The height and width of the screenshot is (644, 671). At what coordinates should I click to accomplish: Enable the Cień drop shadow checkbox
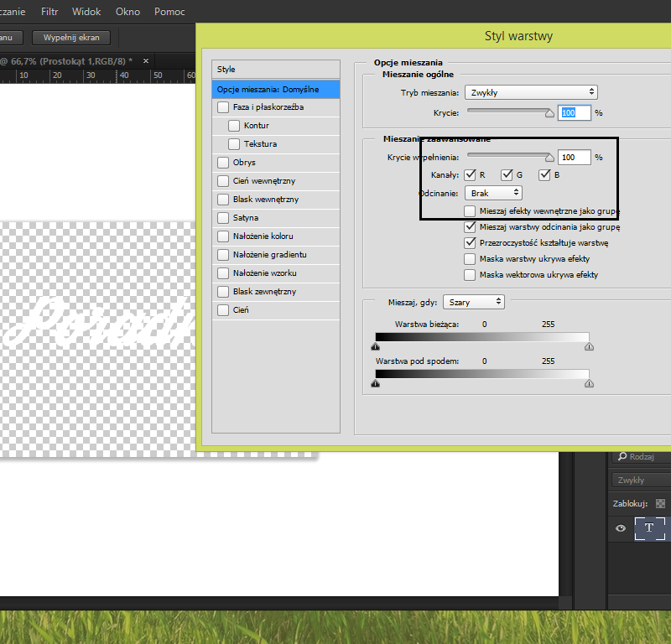click(223, 309)
